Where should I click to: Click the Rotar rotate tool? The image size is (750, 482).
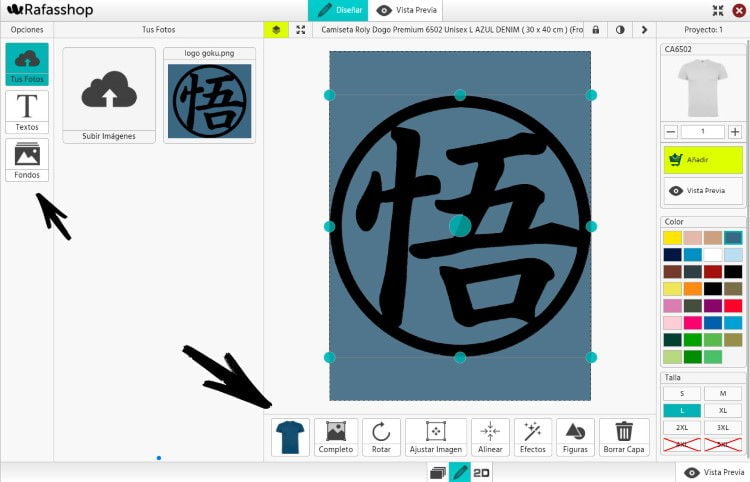pyautogui.click(x=381, y=437)
